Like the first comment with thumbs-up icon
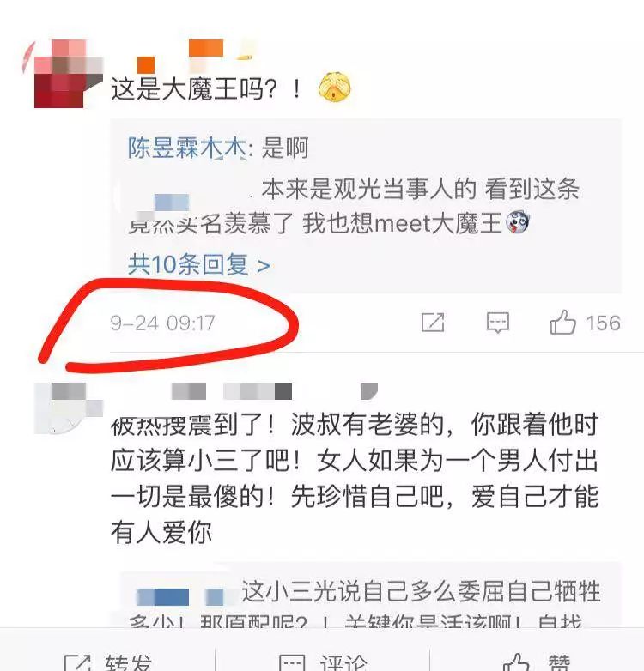644x671 pixels. tap(562, 323)
